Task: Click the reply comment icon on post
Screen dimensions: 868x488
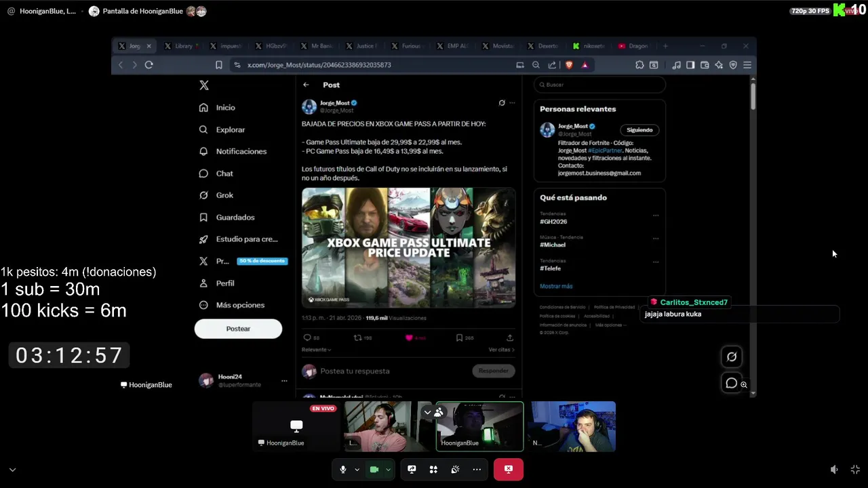Action: (x=307, y=338)
